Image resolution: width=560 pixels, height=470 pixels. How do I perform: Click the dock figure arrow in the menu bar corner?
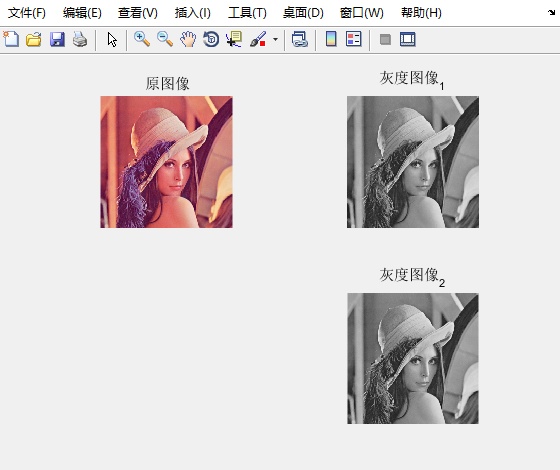pos(551,13)
